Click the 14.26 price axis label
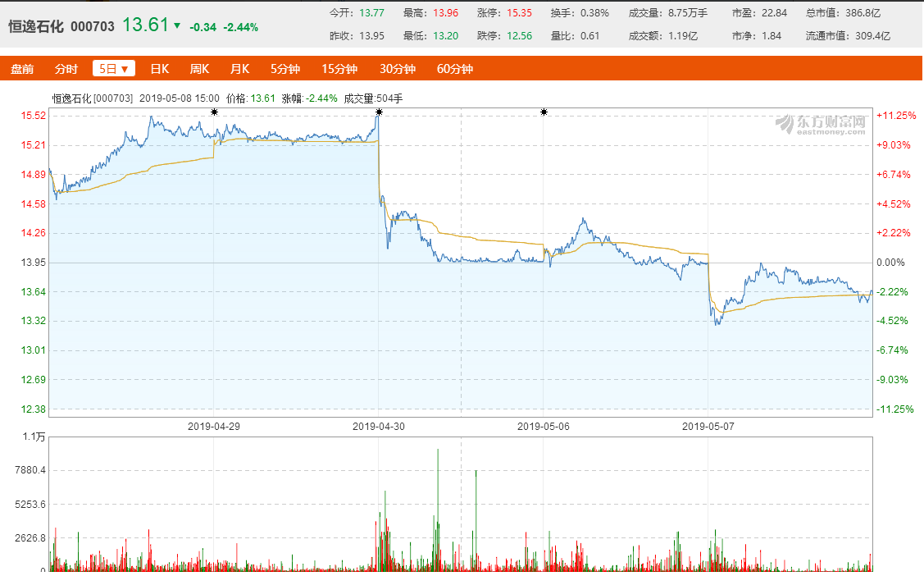This screenshot has height=576, width=924. tap(34, 233)
